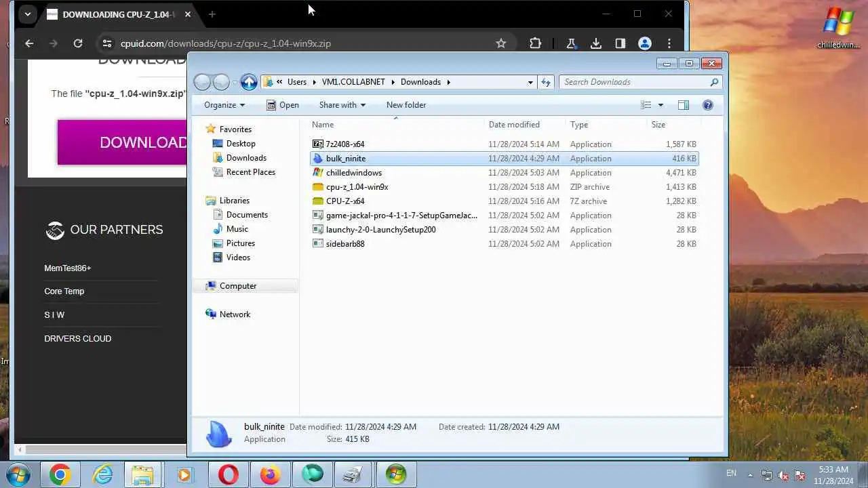Click the refresh button beside the address bar
Screen dimensions: 868x488
[546, 82]
